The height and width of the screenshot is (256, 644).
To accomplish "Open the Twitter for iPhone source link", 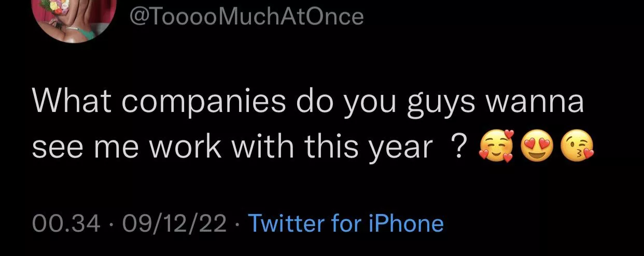I will [x=346, y=223].
